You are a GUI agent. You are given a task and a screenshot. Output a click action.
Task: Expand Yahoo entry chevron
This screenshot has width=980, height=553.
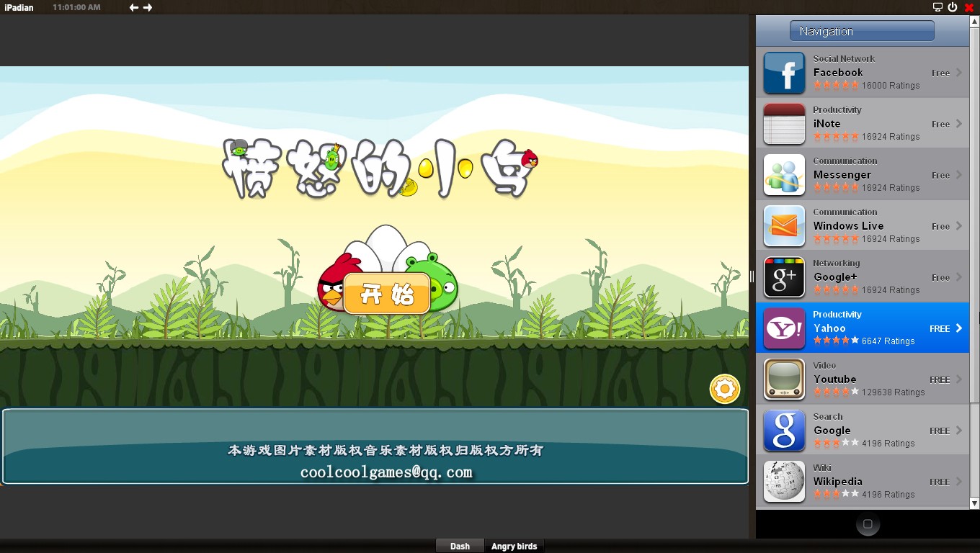959,328
